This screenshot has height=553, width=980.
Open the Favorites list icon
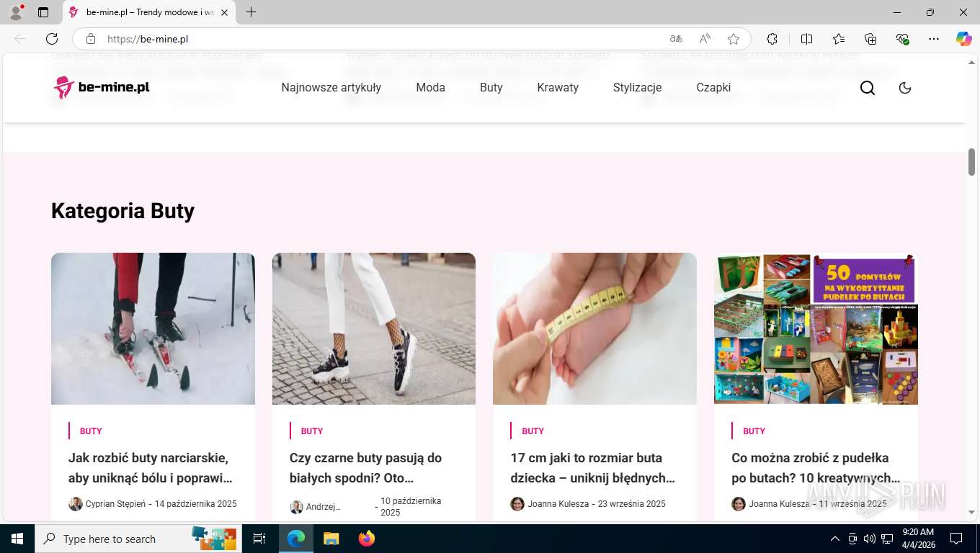point(839,39)
